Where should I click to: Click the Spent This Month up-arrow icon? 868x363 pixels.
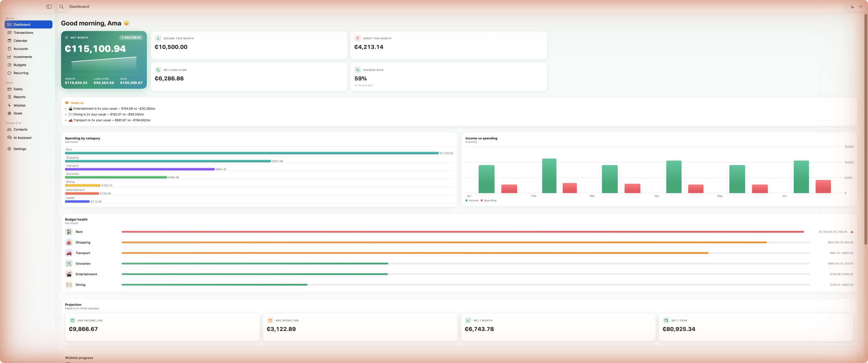click(x=358, y=38)
